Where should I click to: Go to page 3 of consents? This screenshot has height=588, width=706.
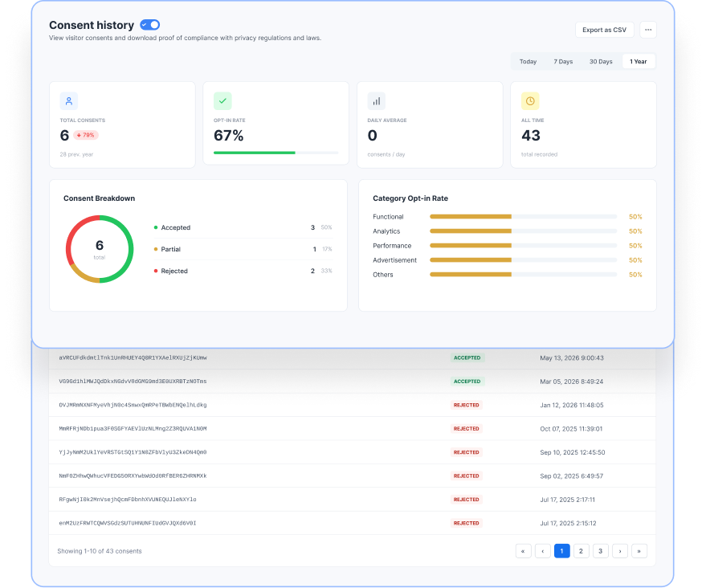click(601, 550)
